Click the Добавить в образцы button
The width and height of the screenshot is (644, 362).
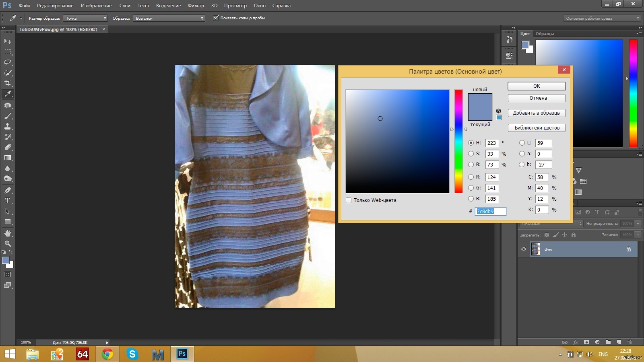(537, 113)
